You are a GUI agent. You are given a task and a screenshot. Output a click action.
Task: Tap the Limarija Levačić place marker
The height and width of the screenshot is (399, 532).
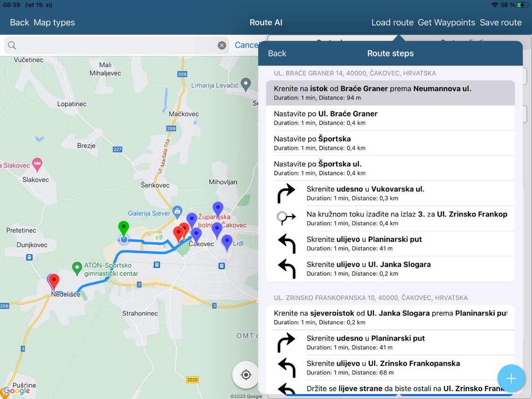tap(246, 84)
